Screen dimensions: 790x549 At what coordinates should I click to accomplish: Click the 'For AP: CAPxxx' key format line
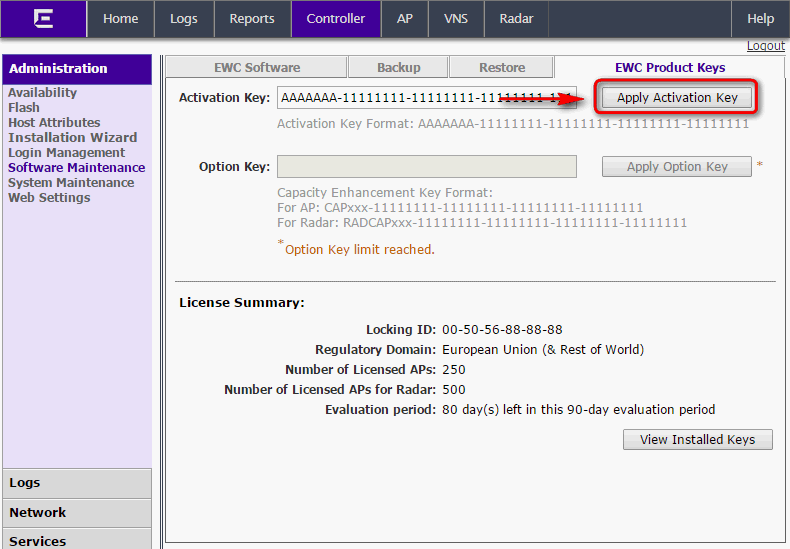click(460, 208)
